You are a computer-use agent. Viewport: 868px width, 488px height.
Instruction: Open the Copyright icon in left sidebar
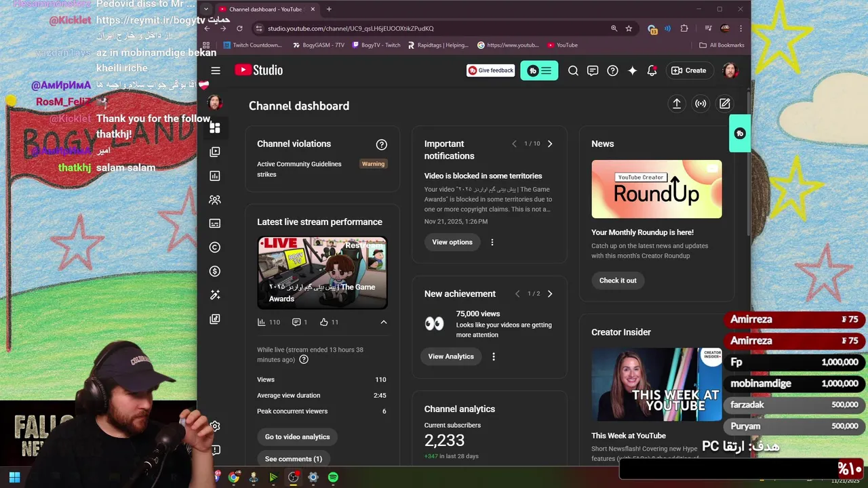[215, 247]
